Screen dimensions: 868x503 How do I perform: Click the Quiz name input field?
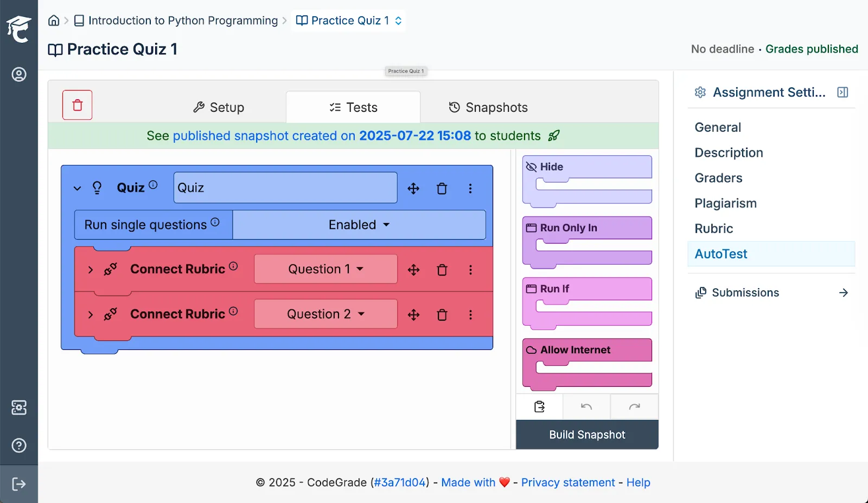tap(285, 188)
